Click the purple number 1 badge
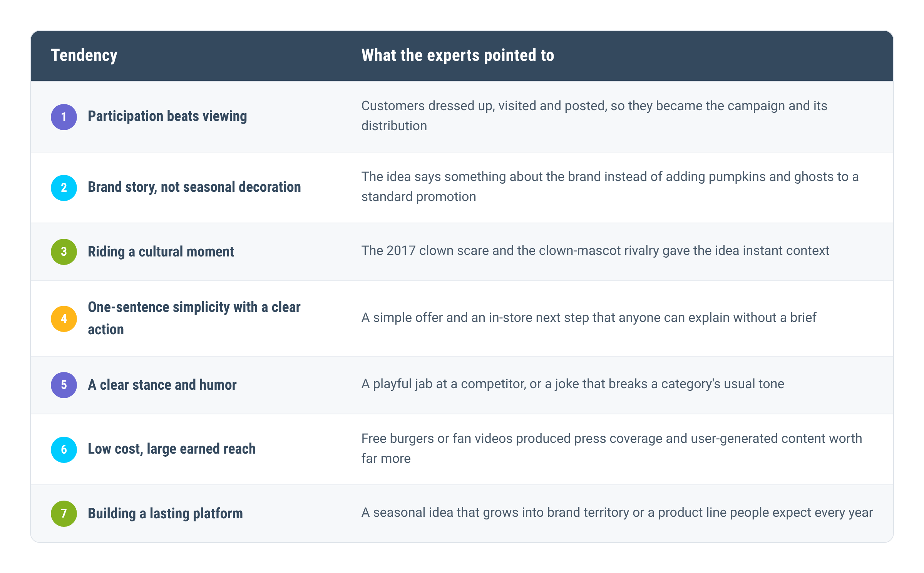The width and height of the screenshot is (924, 573). (64, 117)
